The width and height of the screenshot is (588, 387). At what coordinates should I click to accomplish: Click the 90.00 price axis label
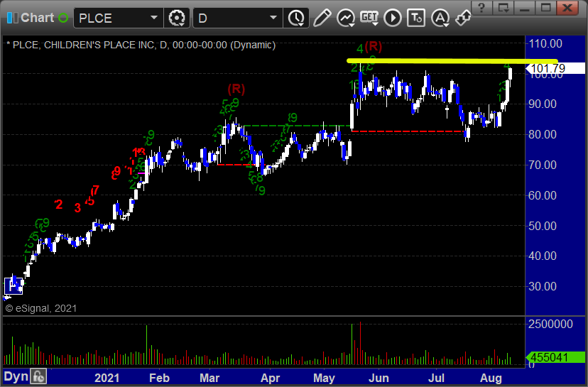543,104
